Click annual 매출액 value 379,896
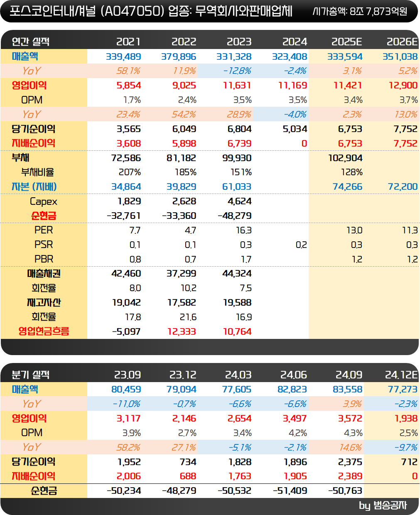This screenshot has height=515, width=420. pos(179,56)
